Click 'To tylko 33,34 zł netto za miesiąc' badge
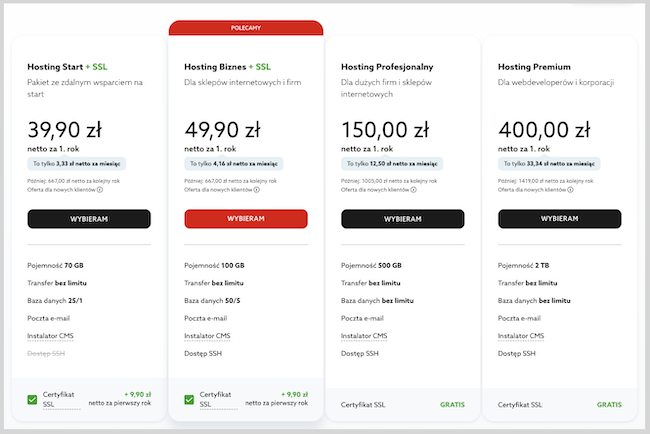Viewport: 650px width, 434px height. (549, 164)
